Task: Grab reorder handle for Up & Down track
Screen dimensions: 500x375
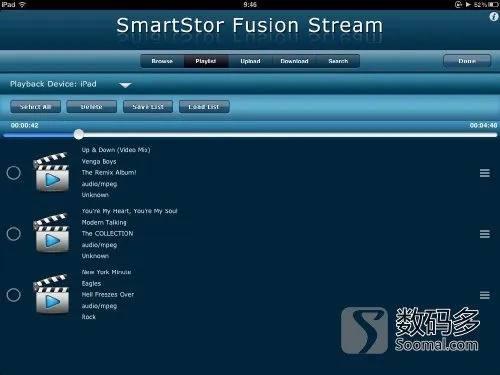Action: click(485, 173)
